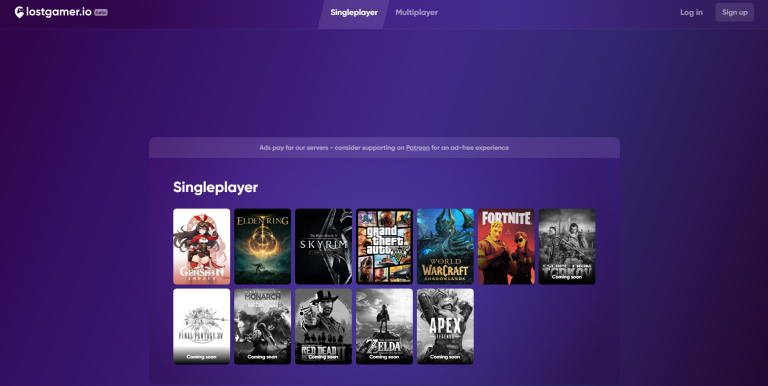The width and height of the screenshot is (768, 386).
Task: Open the Red Dead Redemption card
Action: (323, 326)
